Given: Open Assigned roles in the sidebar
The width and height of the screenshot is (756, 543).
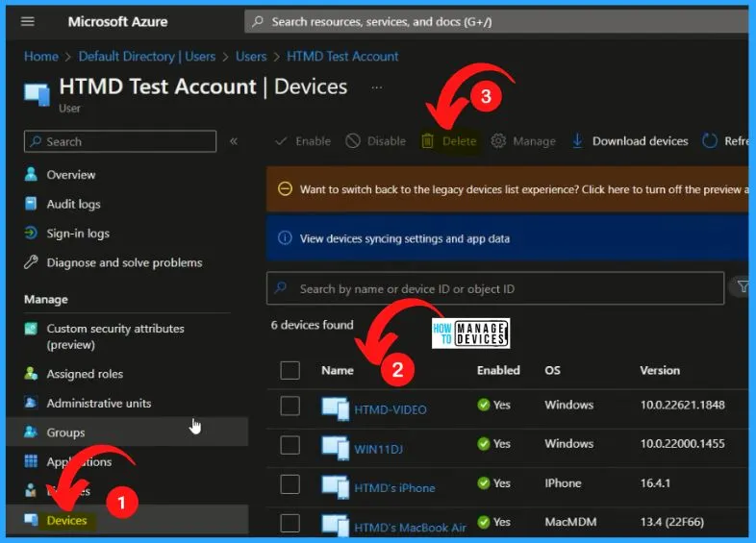Looking at the screenshot, I should (x=85, y=374).
